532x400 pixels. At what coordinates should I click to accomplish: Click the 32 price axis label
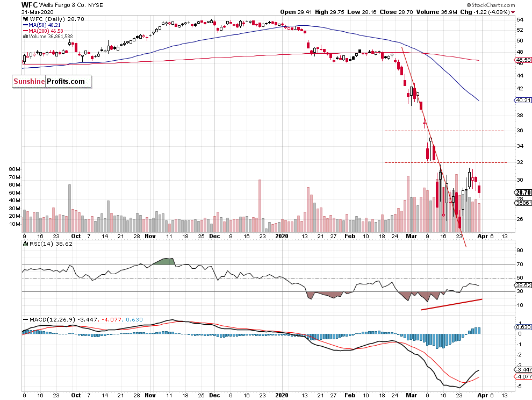pos(520,162)
